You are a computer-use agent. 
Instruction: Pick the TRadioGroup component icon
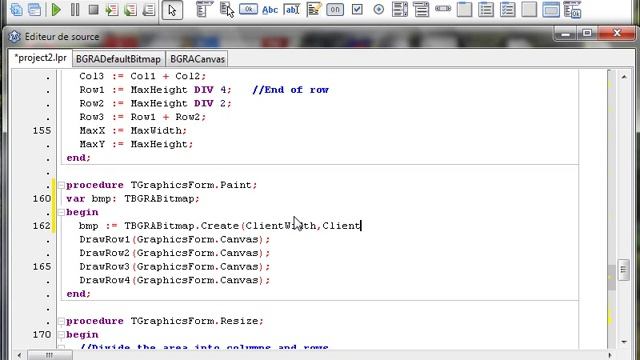(x=486, y=9)
